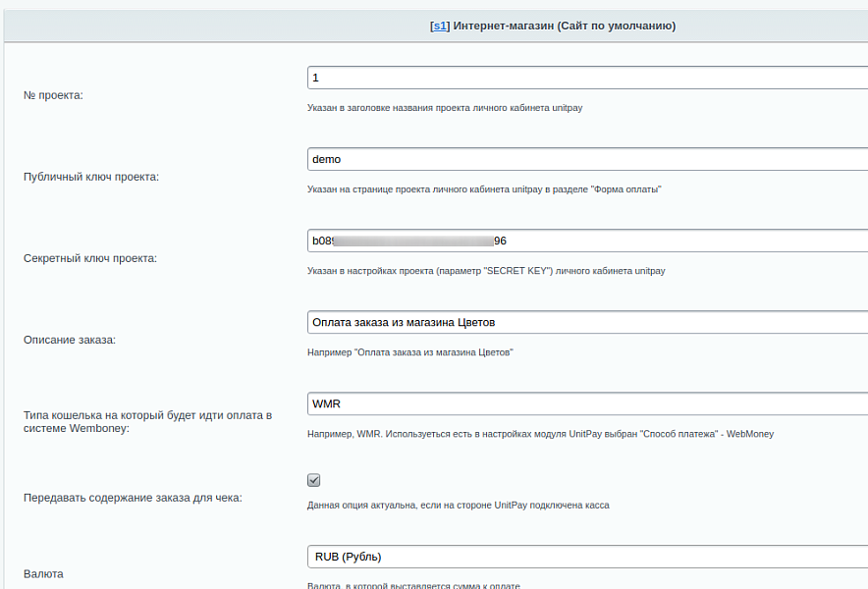Click the SECRET KEY hint text
Image resolution: width=868 pixels, height=589 pixels.
point(486,271)
